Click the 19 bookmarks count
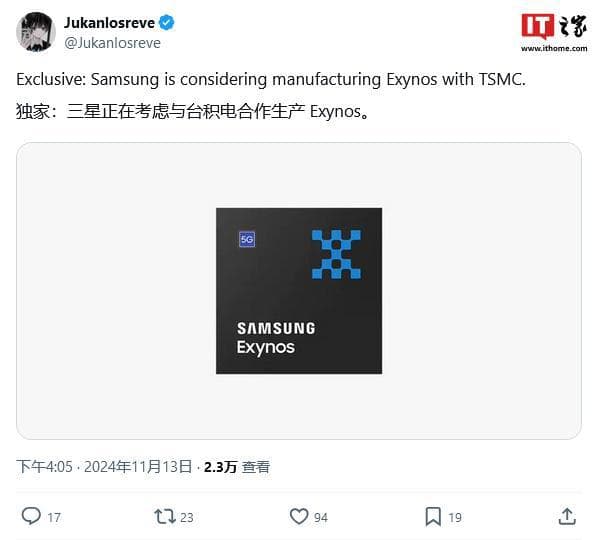 (455, 518)
